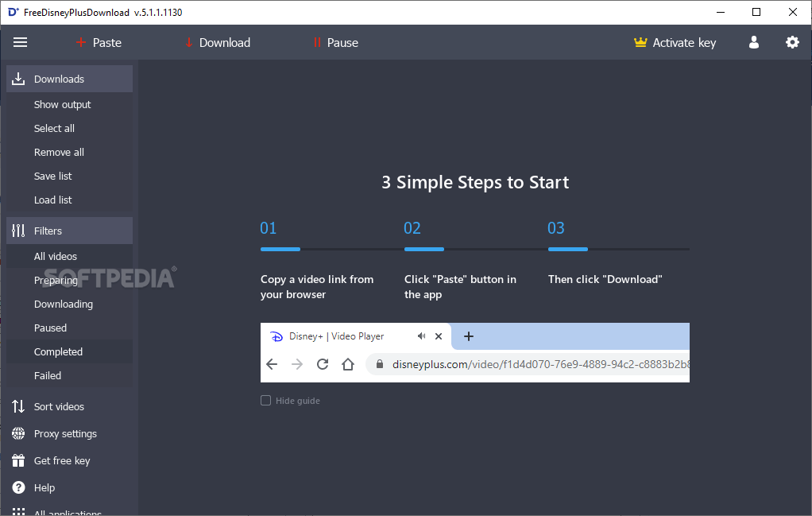Enable the Hide guide checkbox

point(265,400)
